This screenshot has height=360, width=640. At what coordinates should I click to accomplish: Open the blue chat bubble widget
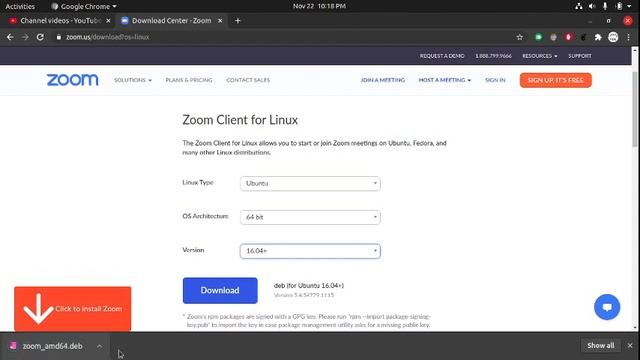click(607, 307)
